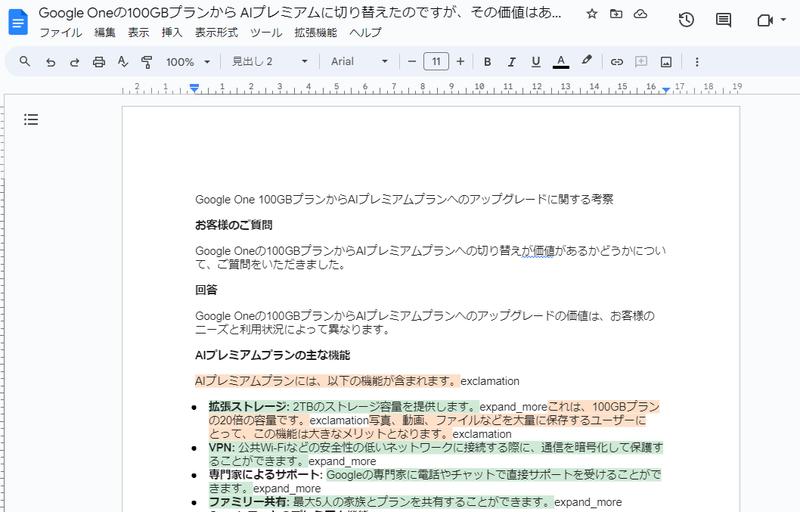Image resolution: width=800 pixels, height=512 pixels.
Task: Click the title line Google One 100GBプランから
Action: pos(404,199)
